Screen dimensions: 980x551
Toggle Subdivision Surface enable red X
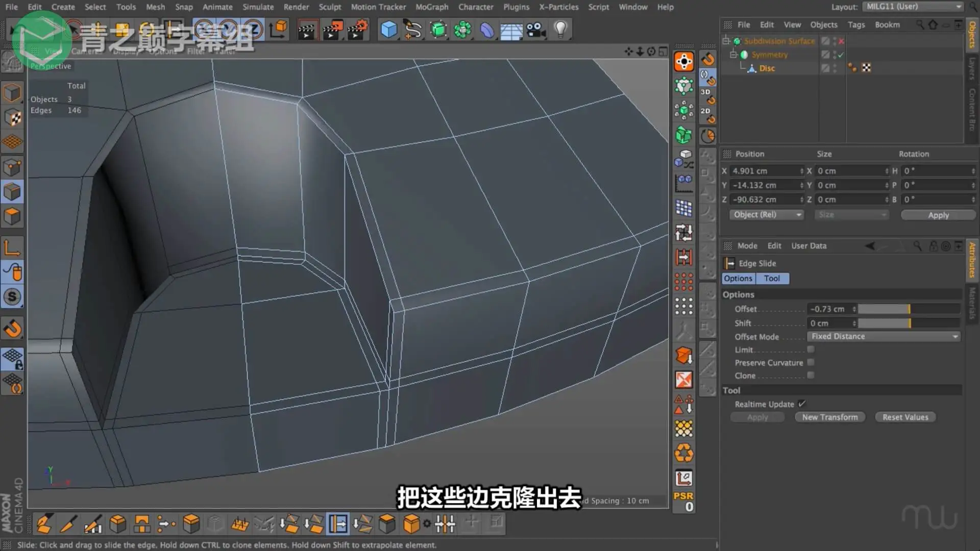[841, 41]
